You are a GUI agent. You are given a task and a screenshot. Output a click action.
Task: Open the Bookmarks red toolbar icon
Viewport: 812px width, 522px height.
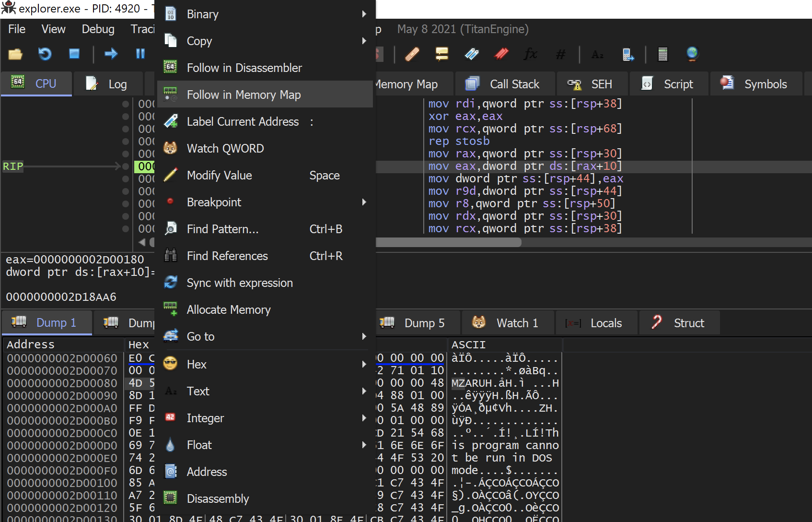click(x=501, y=54)
